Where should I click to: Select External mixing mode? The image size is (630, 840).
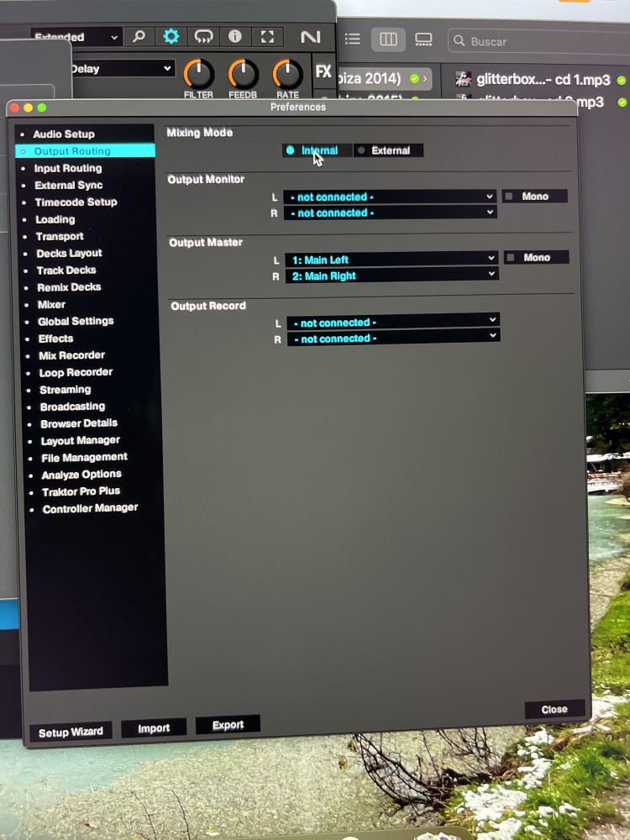point(389,150)
